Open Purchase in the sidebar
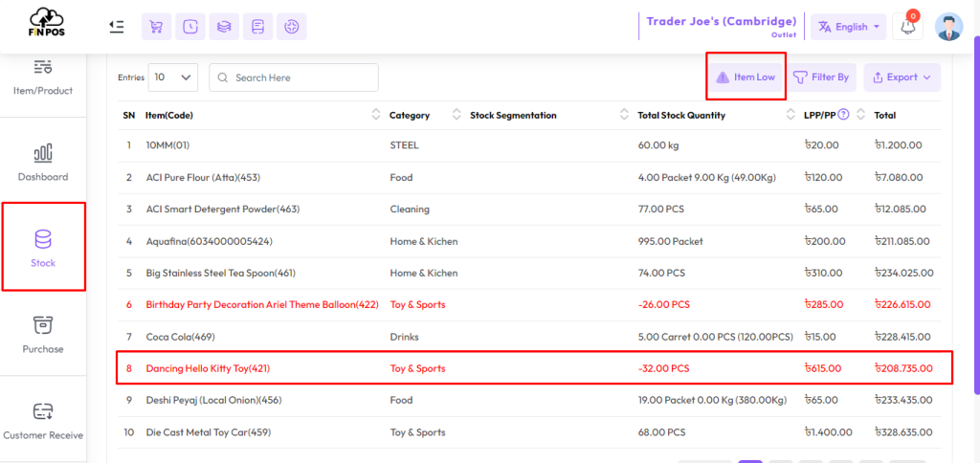This screenshot has height=463, width=980. click(42, 333)
